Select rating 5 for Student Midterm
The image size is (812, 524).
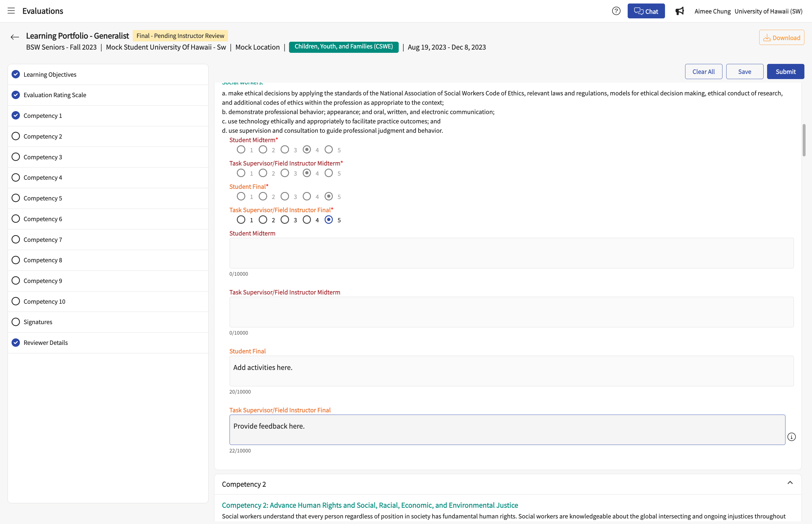pyautogui.click(x=329, y=149)
